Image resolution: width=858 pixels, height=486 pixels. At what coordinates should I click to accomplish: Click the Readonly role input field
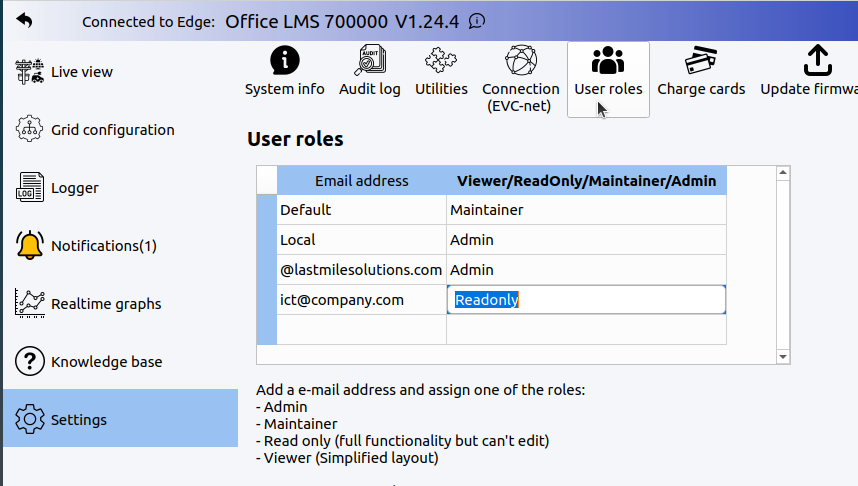[587, 299]
